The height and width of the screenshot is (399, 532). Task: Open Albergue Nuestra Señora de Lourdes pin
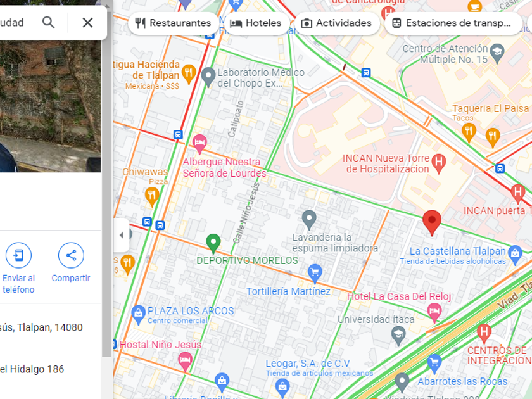click(x=199, y=144)
